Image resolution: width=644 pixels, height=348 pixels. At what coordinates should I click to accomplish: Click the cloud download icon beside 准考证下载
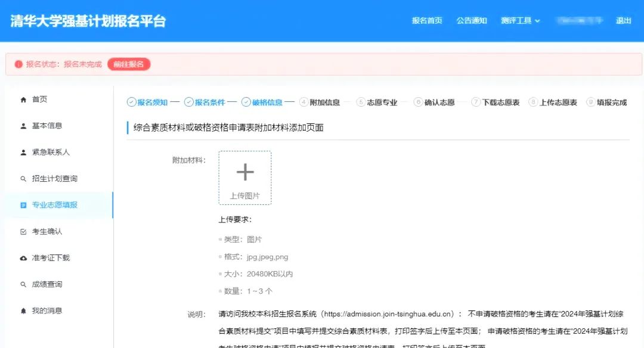23,258
